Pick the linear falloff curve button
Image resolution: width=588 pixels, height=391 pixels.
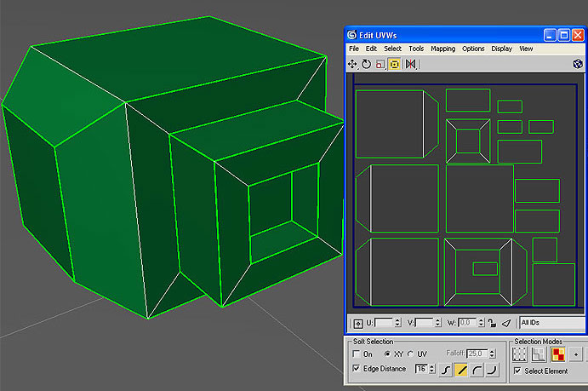[x=460, y=369]
